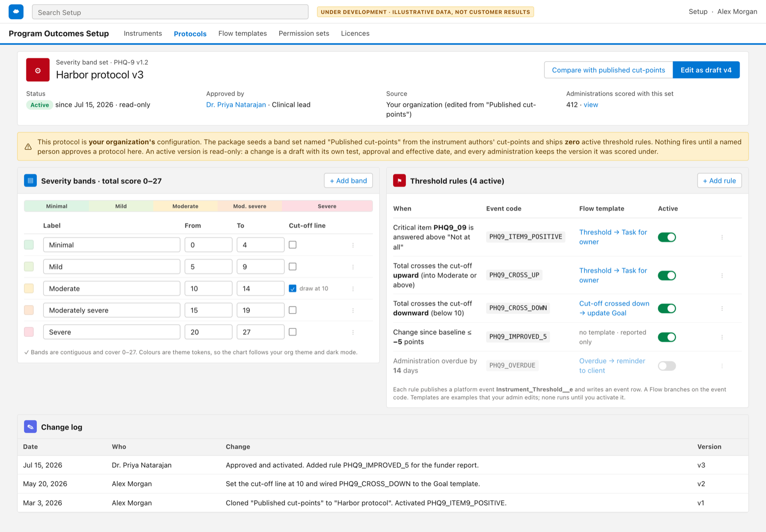Click the Change log pencil icon
Image resolution: width=766 pixels, height=532 pixels.
click(30, 427)
